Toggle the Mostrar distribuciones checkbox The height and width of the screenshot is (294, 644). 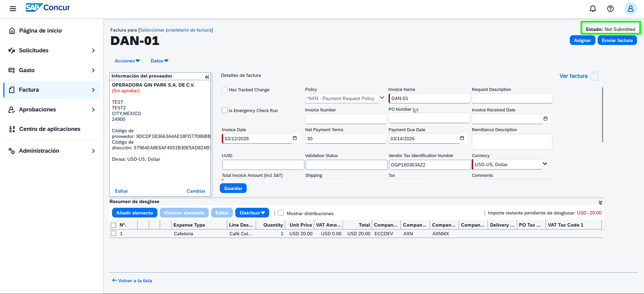coord(281,213)
